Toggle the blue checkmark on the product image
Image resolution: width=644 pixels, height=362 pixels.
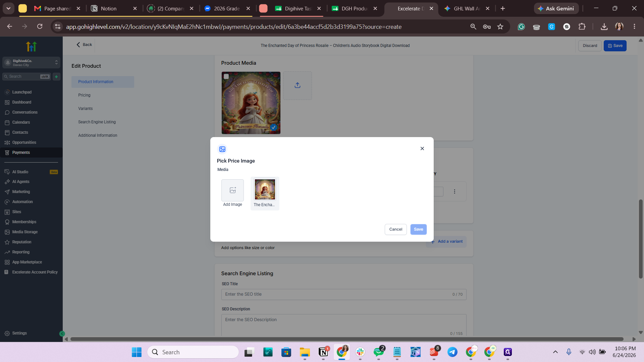(274, 127)
